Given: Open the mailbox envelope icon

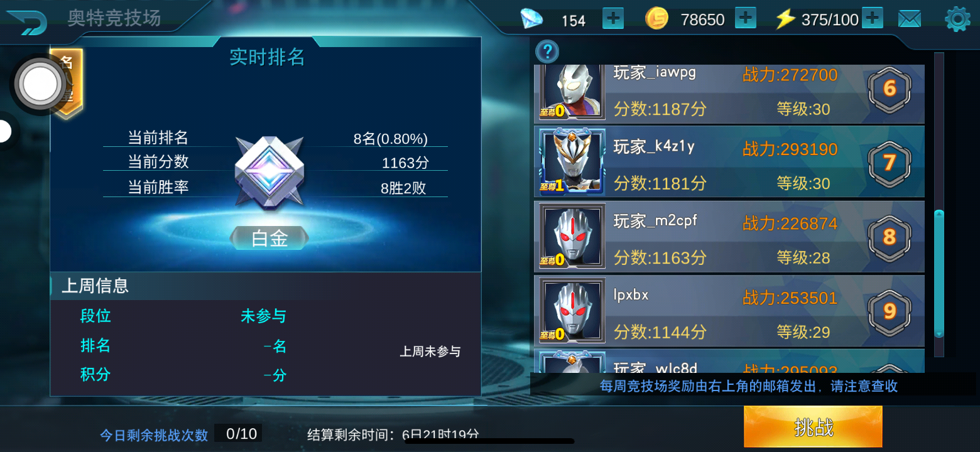Looking at the screenshot, I should coord(909,19).
